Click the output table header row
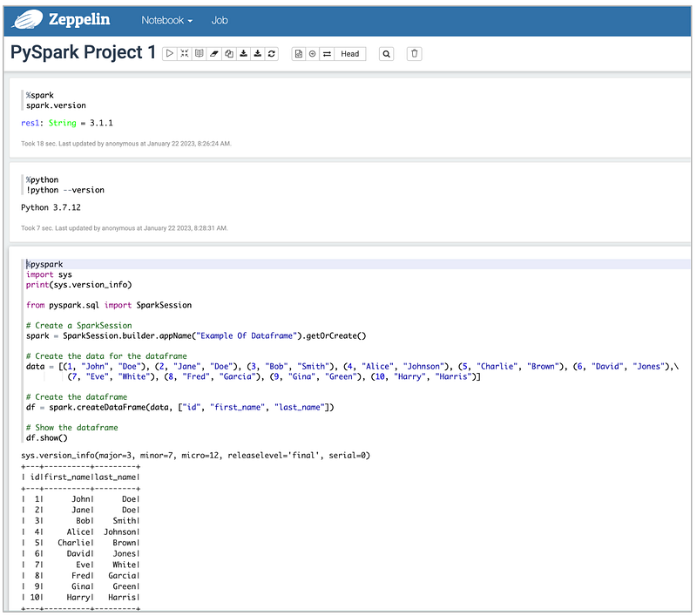Image resolution: width=697 pixels, height=616 pixels. [x=80, y=477]
